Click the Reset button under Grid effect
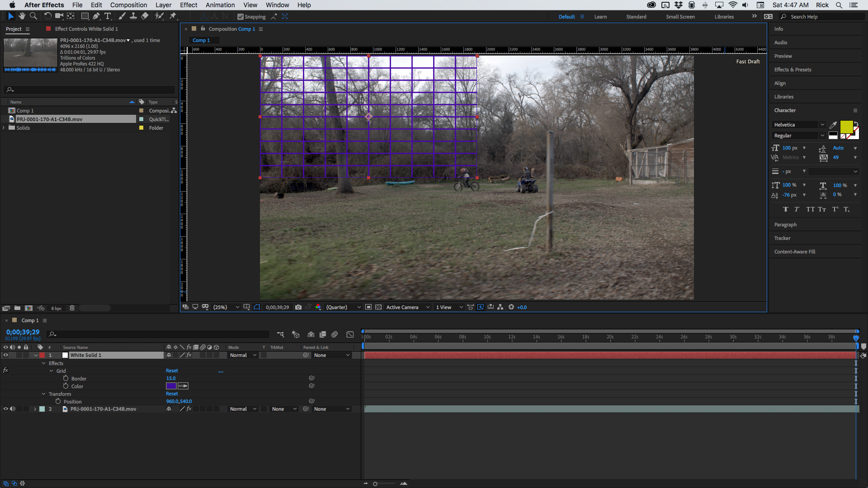This screenshot has height=488, width=868. pyautogui.click(x=172, y=371)
